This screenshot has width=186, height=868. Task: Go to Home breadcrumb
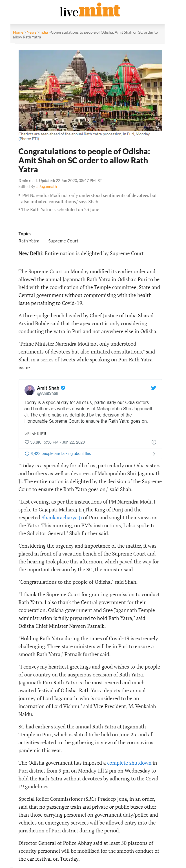(x=18, y=32)
